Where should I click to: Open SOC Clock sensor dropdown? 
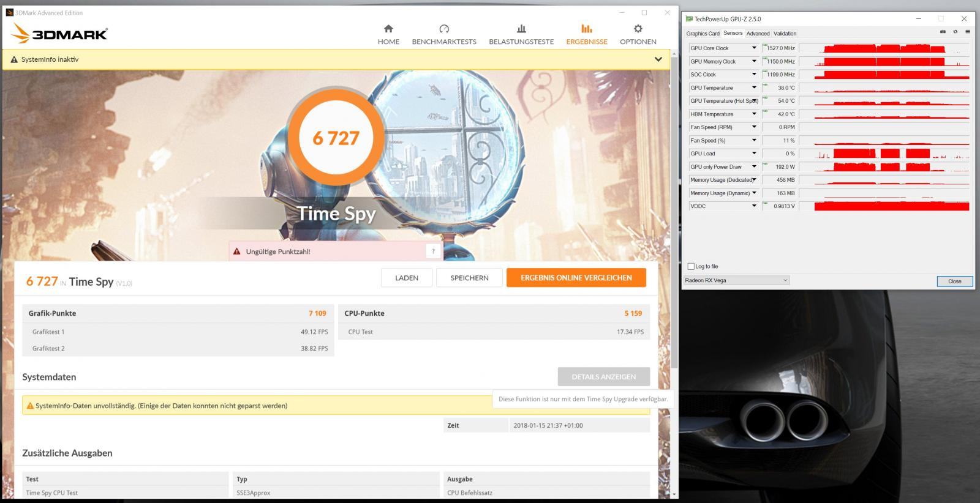point(754,74)
